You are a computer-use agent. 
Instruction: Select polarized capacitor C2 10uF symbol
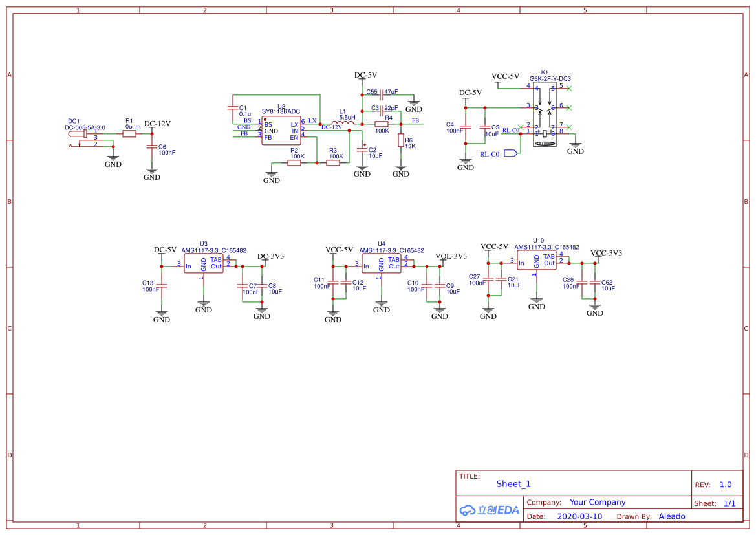pos(362,149)
